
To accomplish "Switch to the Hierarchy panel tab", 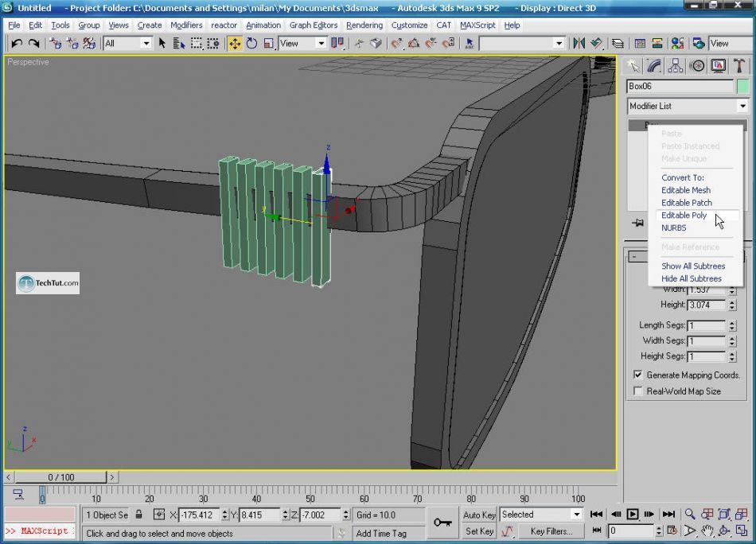I will [676, 65].
